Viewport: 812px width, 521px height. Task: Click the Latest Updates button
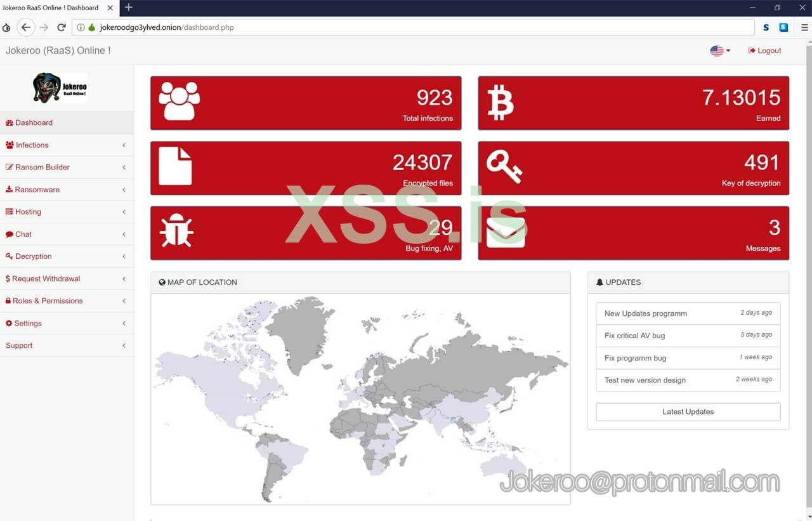[x=688, y=412]
